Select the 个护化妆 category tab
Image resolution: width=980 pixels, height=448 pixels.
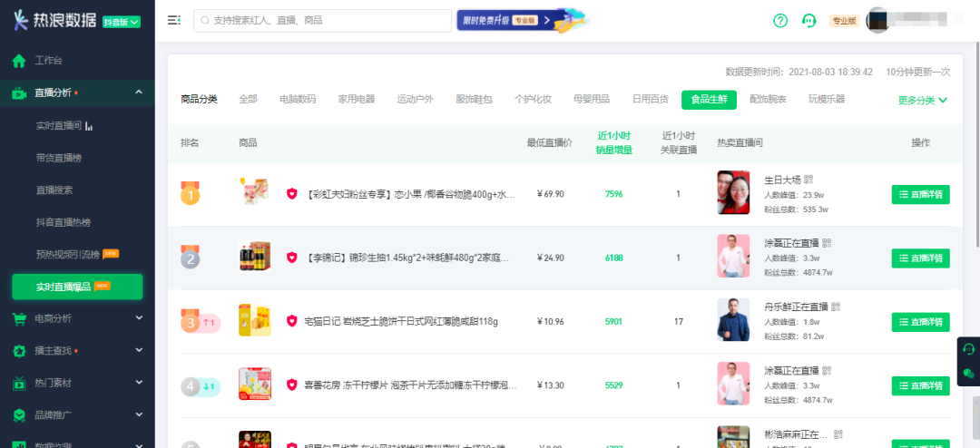coord(533,99)
